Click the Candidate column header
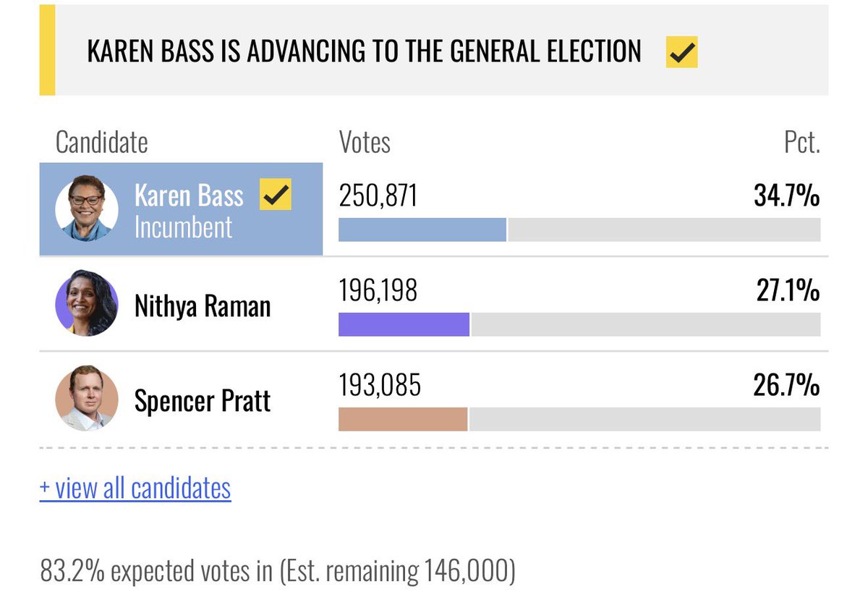 coord(101,143)
